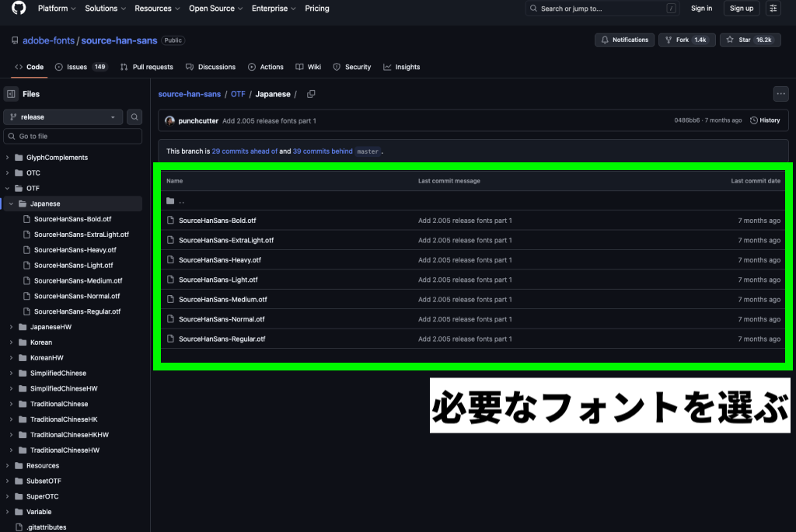Open the more options ellipsis button
Viewport: 796px width, 532px height.
tap(780, 94)
